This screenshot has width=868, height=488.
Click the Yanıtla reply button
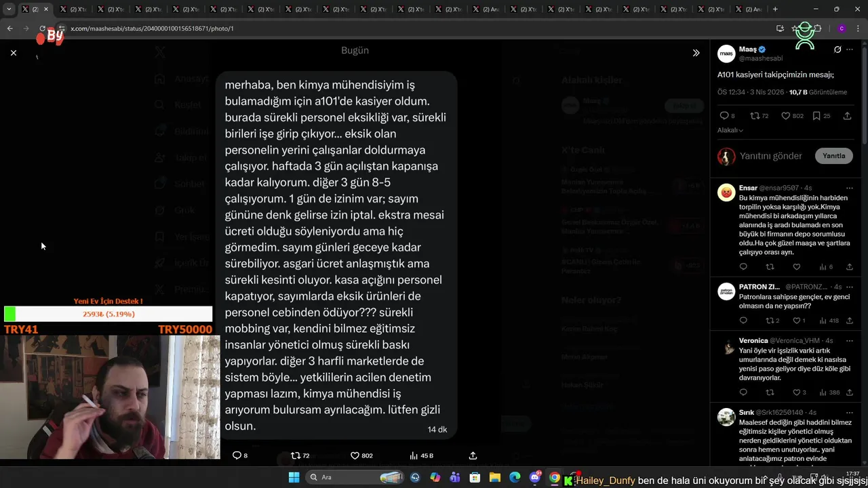pos(833,156)
